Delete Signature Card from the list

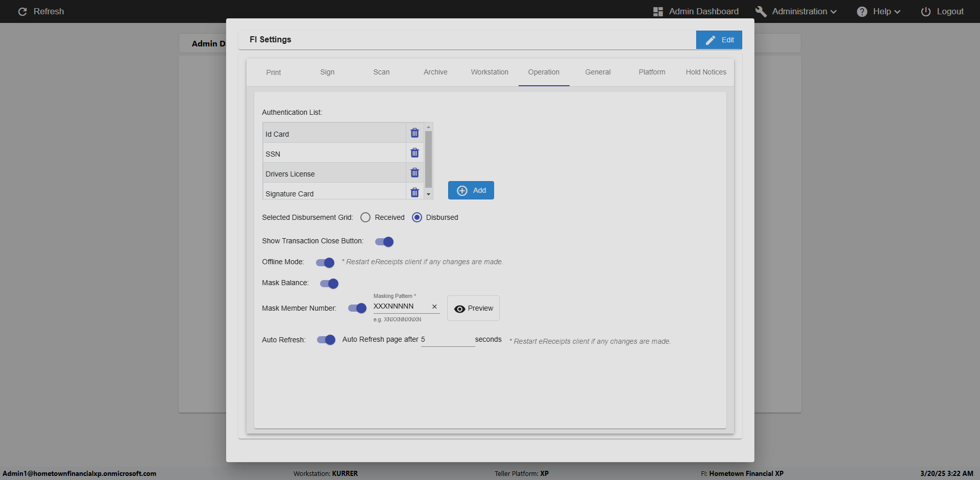pyautogui.click(x=414, y=192)
